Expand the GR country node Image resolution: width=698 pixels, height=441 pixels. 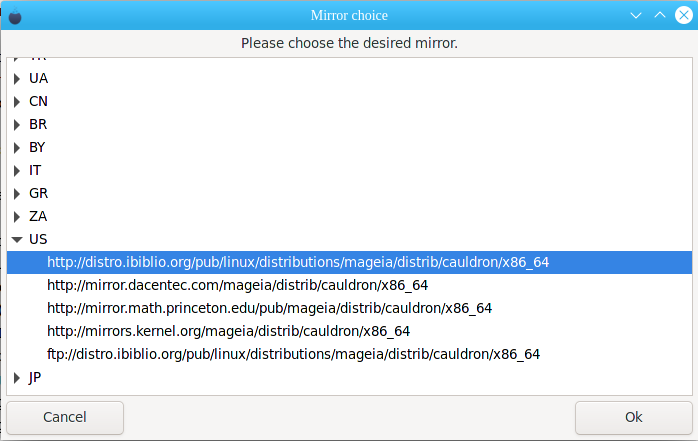pyautogui.click(x=17, y=194)
